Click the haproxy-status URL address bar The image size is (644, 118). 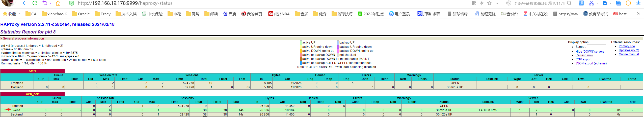(x=125, y=3)
